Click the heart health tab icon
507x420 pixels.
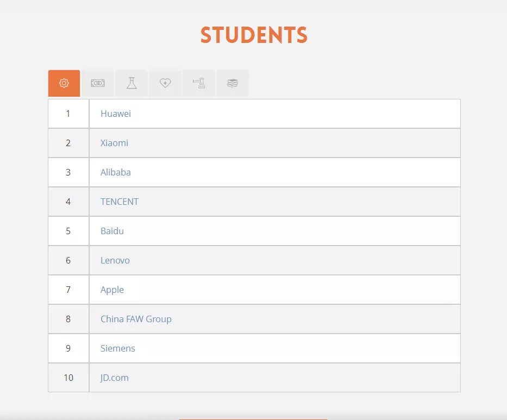[165, 83]
